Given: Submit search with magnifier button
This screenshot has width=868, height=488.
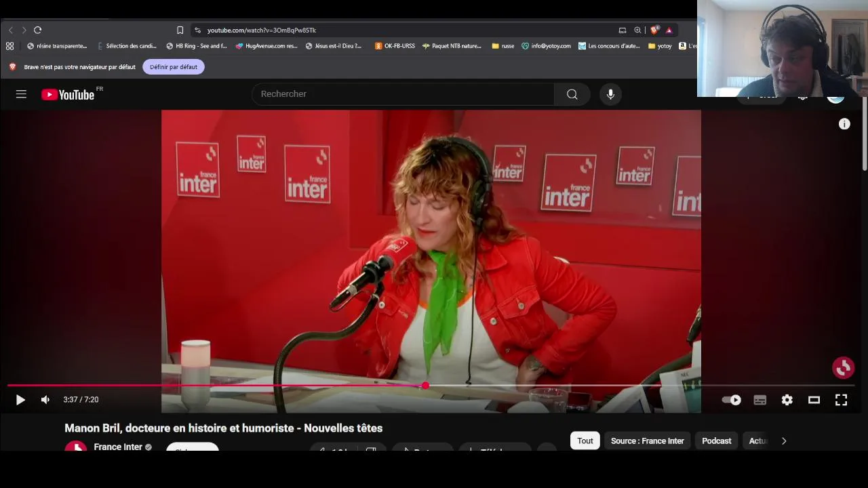Looking at the screenshot, I should point(572,94).
